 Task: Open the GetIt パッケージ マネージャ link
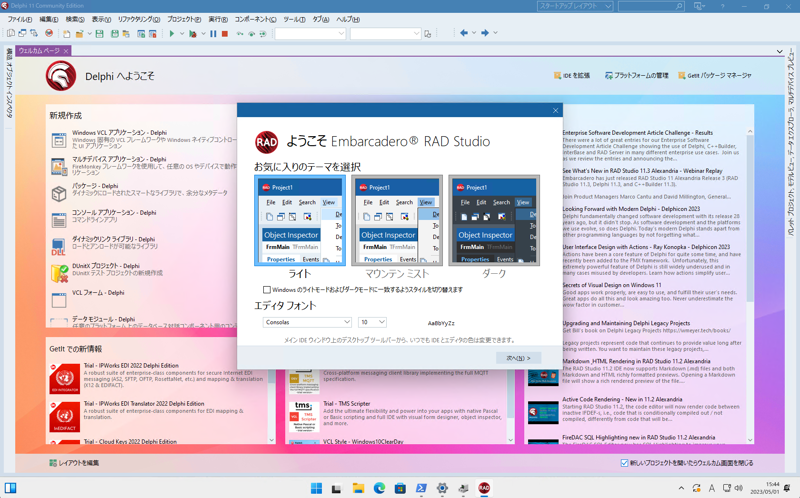click(714, 76)
